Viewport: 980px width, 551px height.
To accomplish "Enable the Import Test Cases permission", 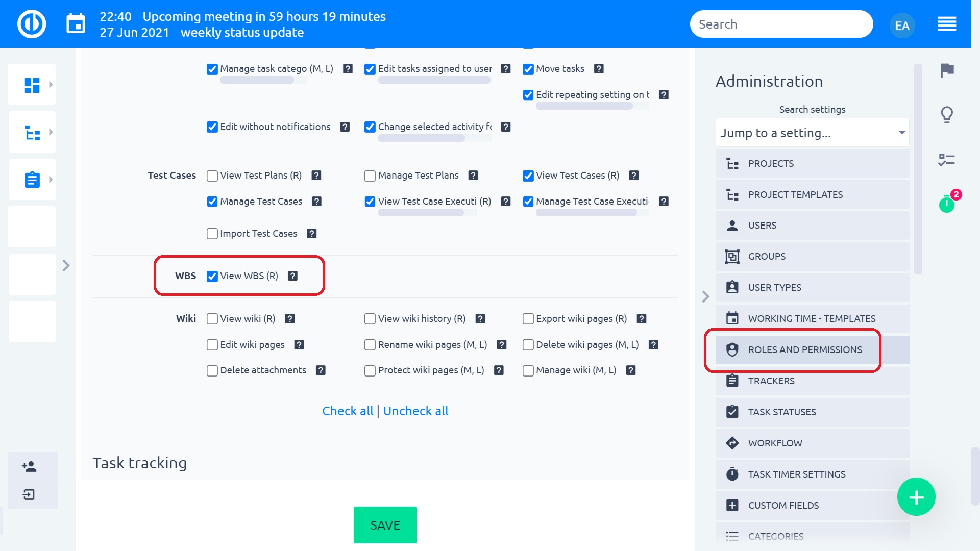I will click(x=212, y=234).
